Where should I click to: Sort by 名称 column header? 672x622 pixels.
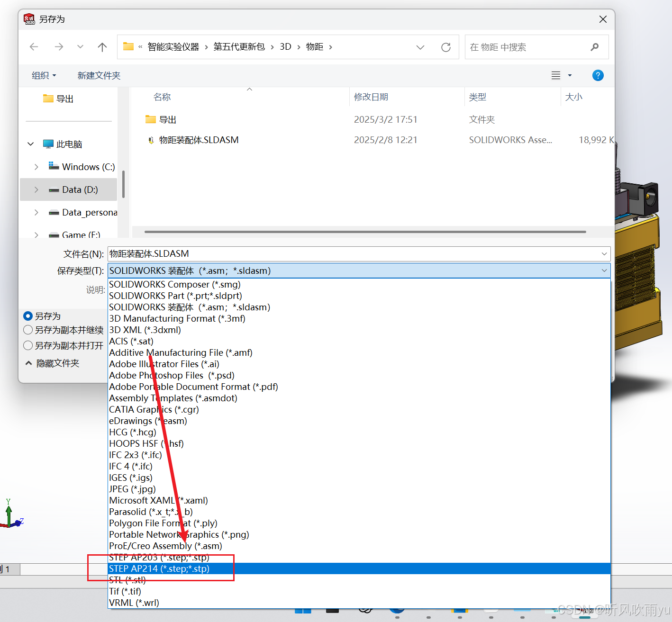(162, 97)
